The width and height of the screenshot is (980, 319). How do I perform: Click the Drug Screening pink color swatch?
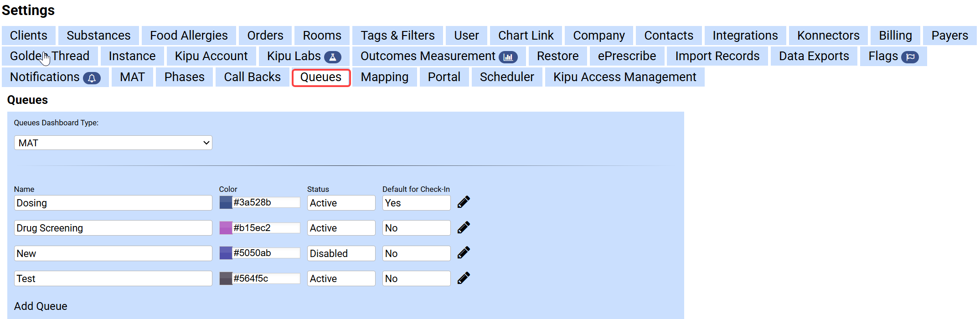[226, 228]
